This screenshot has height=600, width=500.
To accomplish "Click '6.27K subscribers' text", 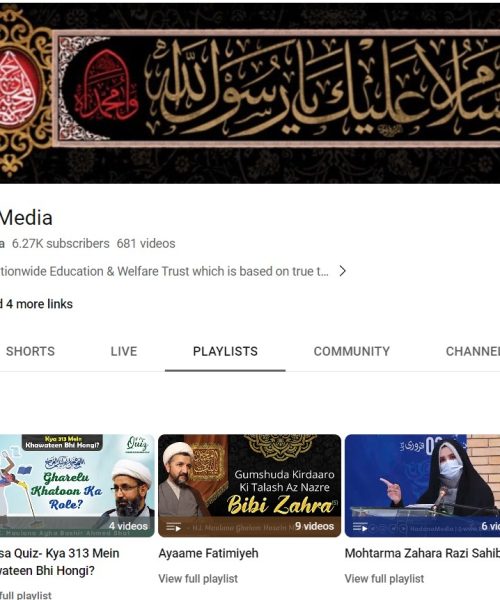I will (60, 243).
